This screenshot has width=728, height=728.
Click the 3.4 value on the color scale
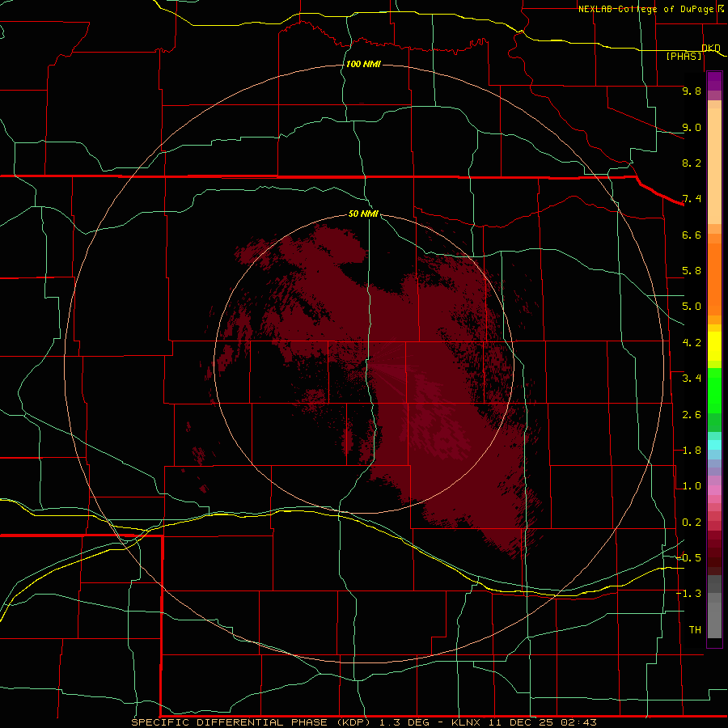pyautogui.click(x=692, y=379)
